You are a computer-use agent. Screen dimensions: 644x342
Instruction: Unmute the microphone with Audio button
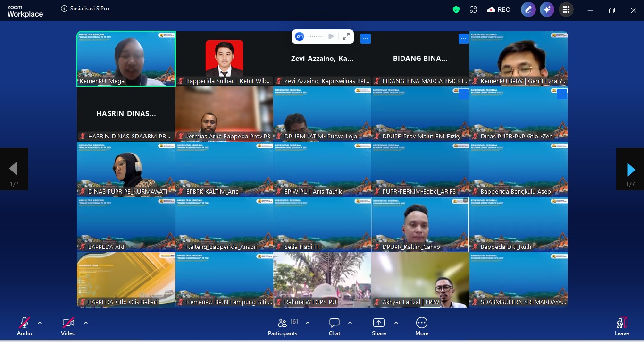[x=25, y=326]
